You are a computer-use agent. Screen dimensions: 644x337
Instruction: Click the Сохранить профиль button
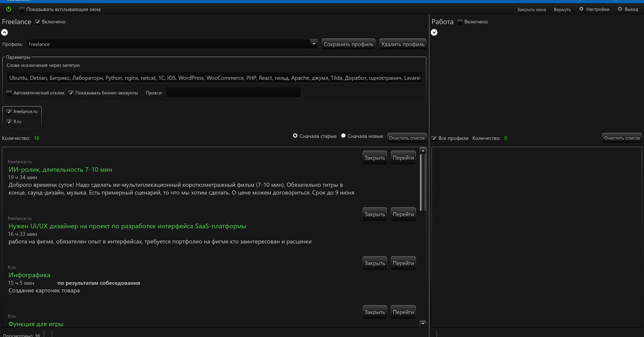(x=349, y=44)
